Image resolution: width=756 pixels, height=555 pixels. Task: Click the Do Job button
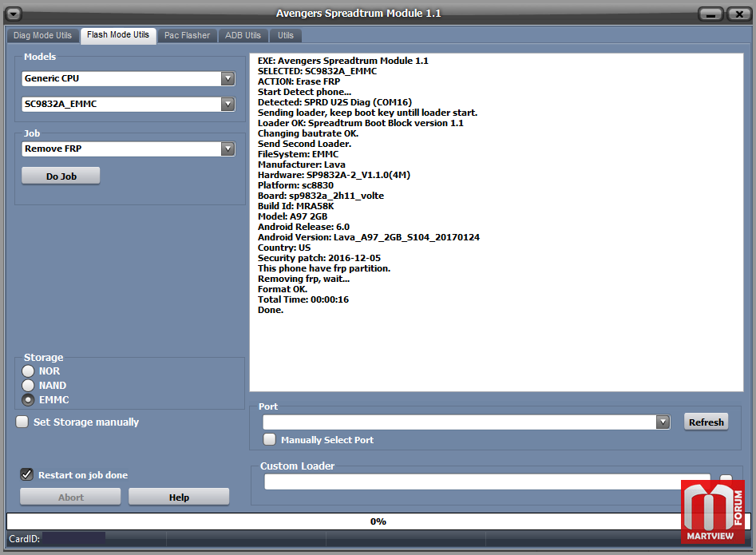pyautogui.click(x=61, y=176)
